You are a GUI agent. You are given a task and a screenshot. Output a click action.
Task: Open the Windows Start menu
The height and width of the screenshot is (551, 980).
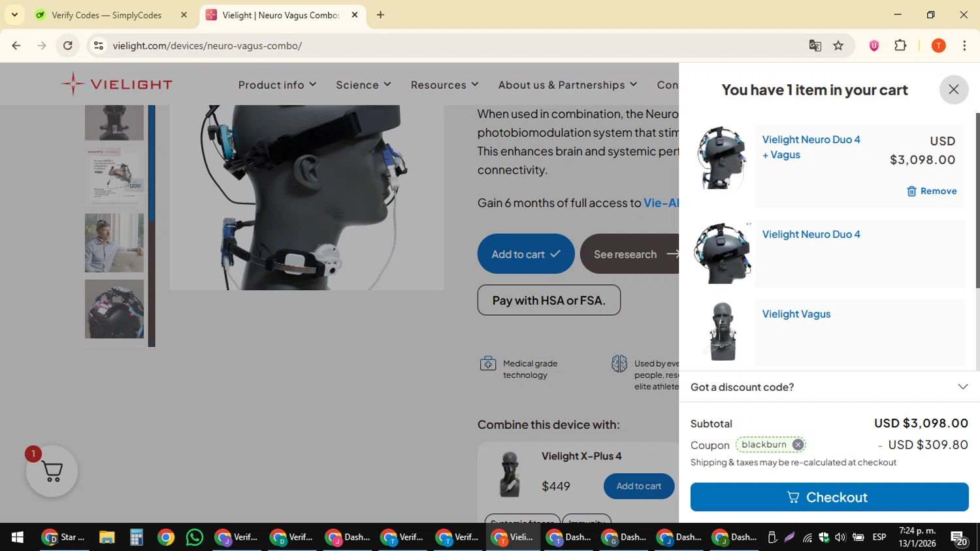(18, 537)
